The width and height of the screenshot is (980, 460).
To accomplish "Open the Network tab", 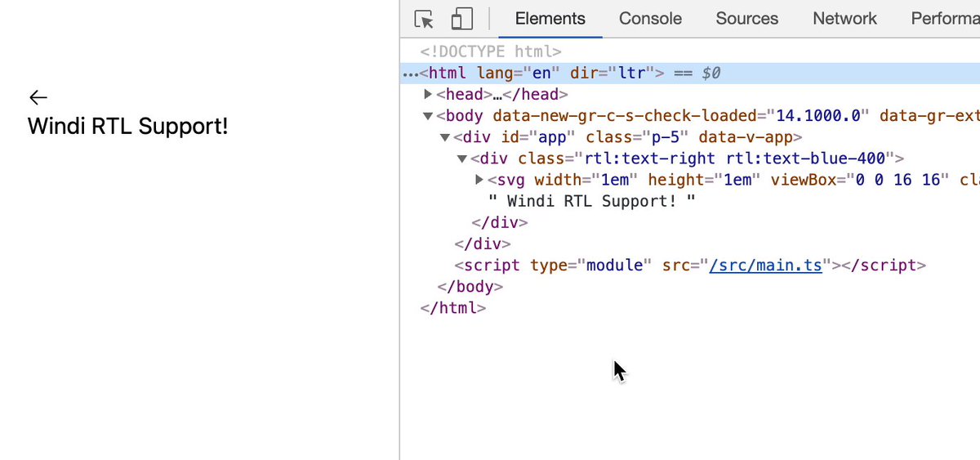I will (x=844, y=19).
